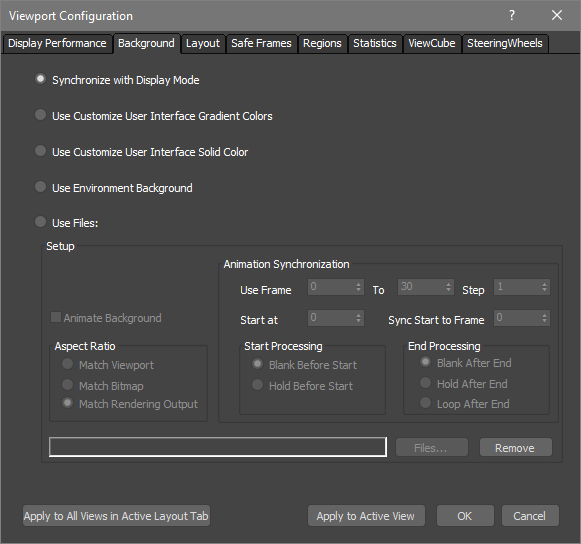This screenshot has height=544, width=581.
Task: Open the Safe Frames tab
Action: pyautogui.click(x=261, y=43)
